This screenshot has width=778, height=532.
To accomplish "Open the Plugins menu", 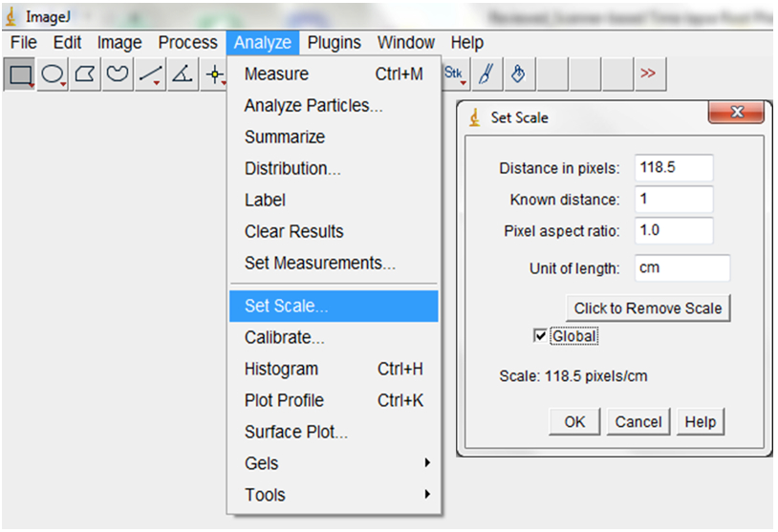I will pyautogui.click(x=334, y=43).
